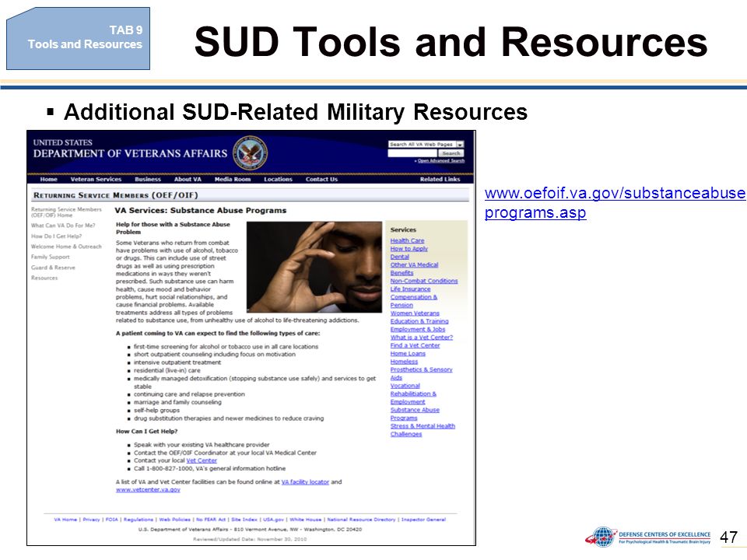Open the Veteran Services menu
Viewport: 747px width, 560px height.
click(x=96, y=180)
